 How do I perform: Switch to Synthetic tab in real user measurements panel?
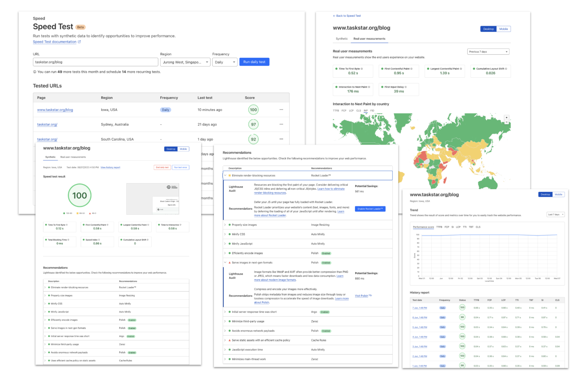coord(342,39)
